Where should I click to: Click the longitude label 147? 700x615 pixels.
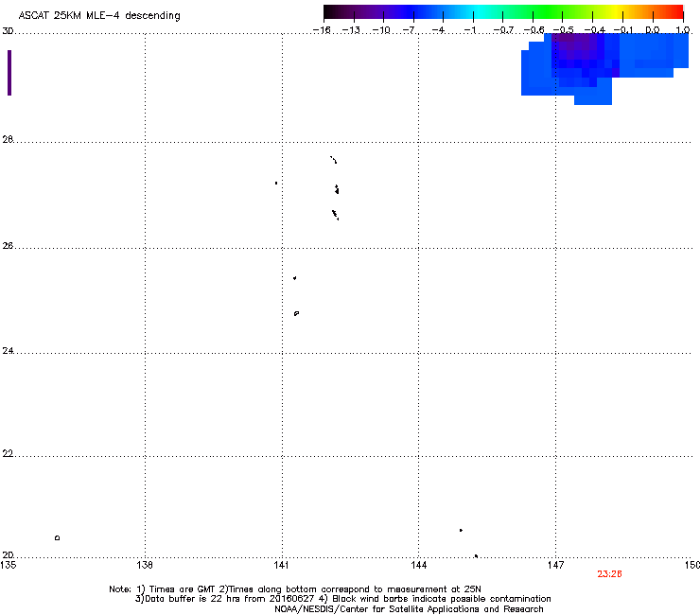tap(555, 566)
